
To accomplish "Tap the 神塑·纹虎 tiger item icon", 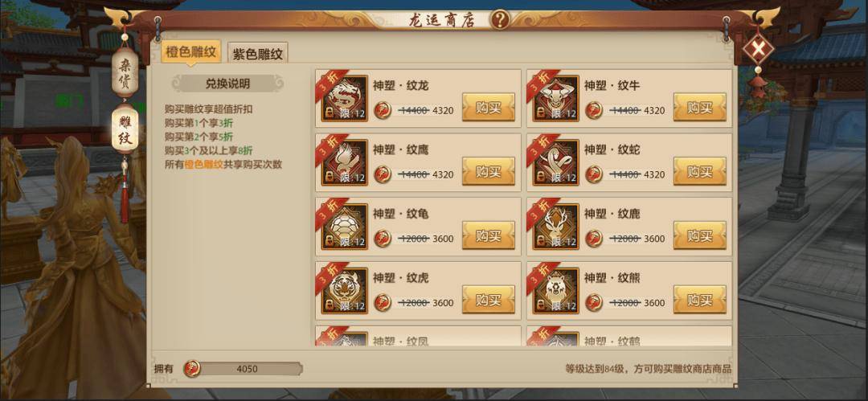I will tap(344, 291).
